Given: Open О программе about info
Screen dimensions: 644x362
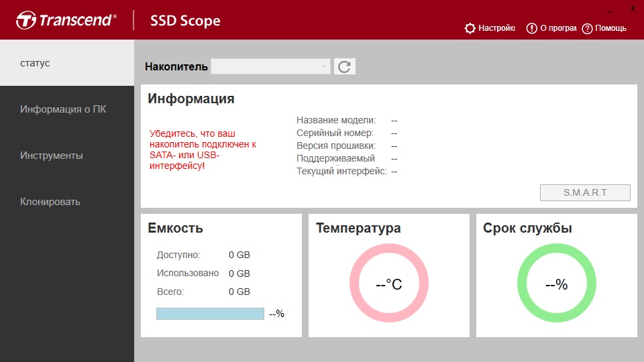Looking at the screenshot, I should [551, 28].
